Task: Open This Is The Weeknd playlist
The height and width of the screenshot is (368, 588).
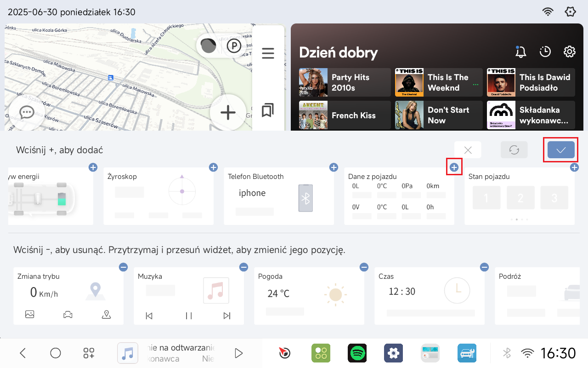Action: click(439, 82)
